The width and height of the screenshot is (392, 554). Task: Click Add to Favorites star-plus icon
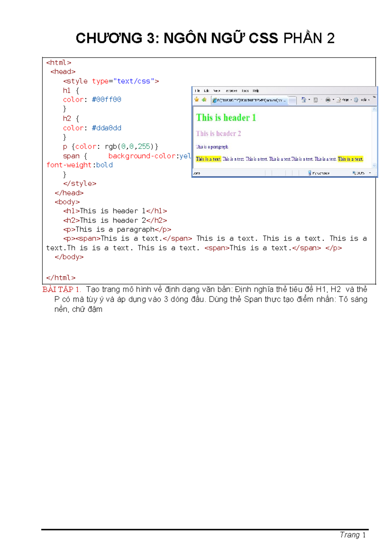(x=204, y=100)
